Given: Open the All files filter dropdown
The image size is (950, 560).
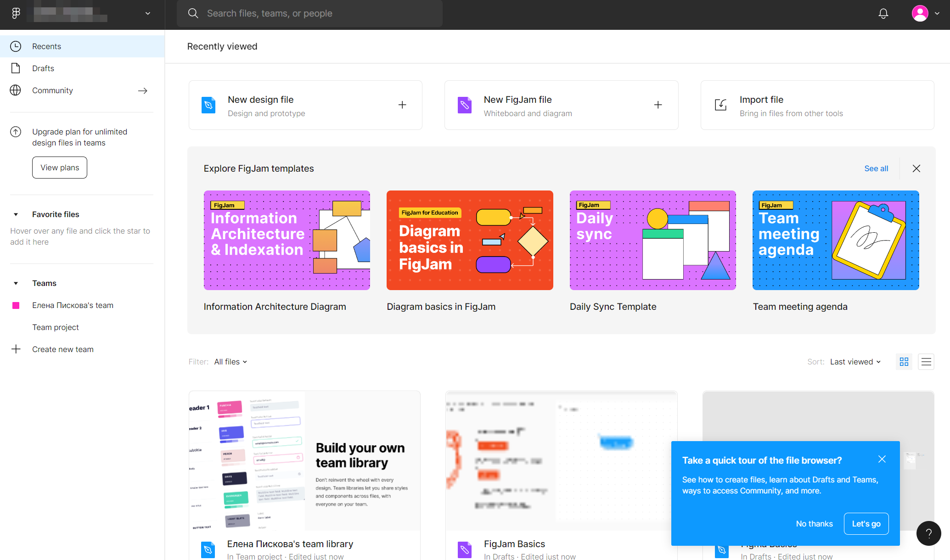Looking at the screenshot, I should [x=230, y=362].
